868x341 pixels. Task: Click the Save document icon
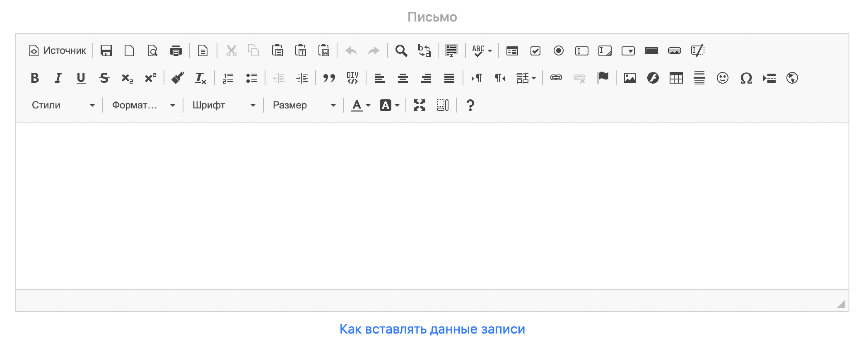(x=106, y=50)
